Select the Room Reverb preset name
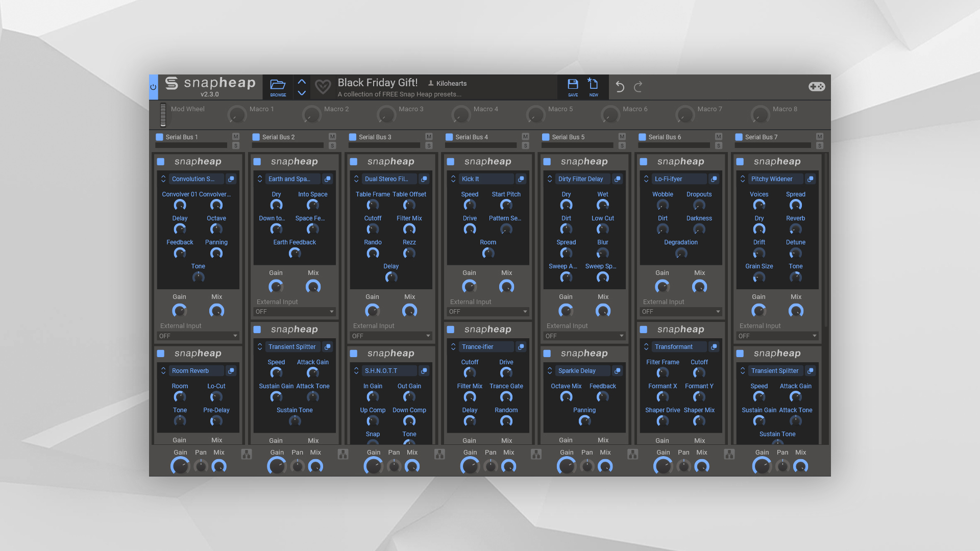The width and height of the screenshot is (980, 551). coord(197,371)
